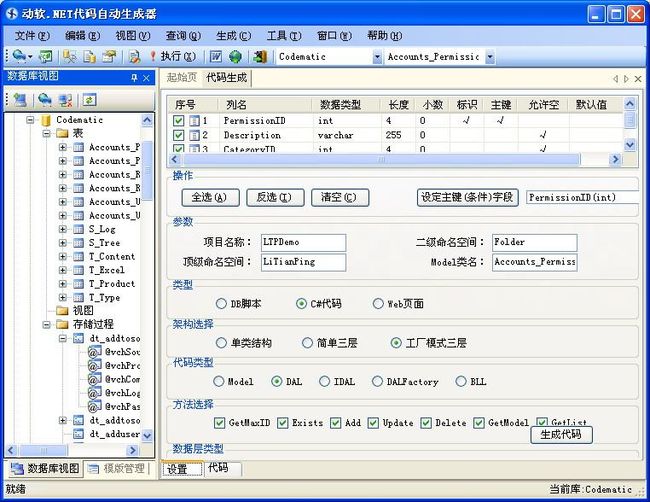Select the BLL code type radio

(461, 381)
